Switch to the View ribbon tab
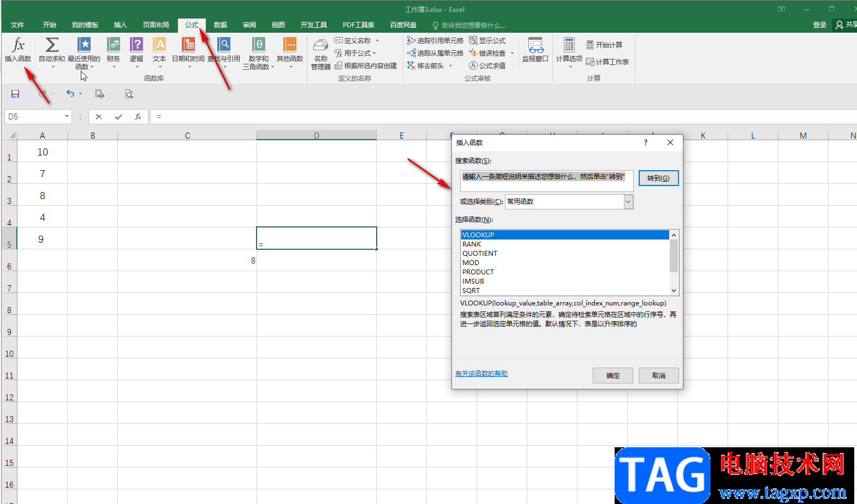Image resolution: width=857 pixels, height=504 pixels. [x=278, y=25]
